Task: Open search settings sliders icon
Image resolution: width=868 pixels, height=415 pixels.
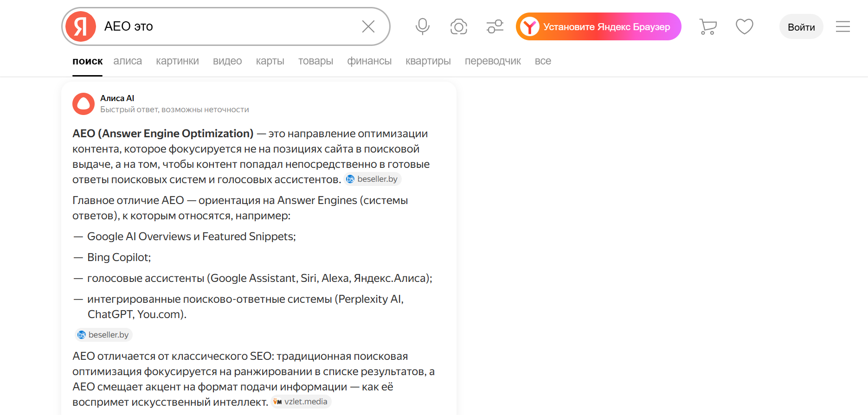Action: pos(495,26)
